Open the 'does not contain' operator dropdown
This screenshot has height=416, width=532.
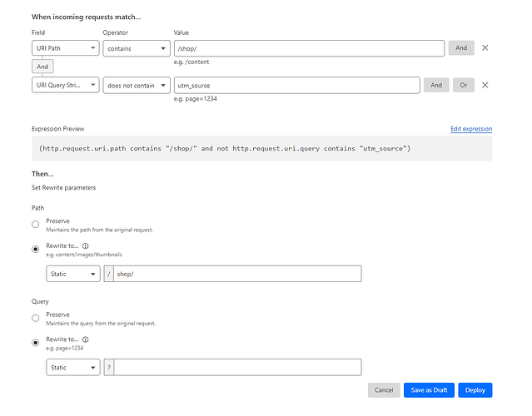(x=137, y=85)
